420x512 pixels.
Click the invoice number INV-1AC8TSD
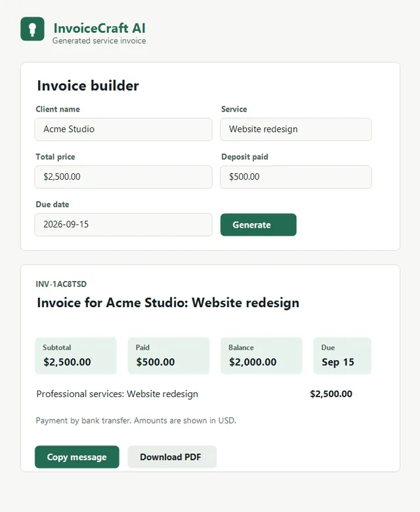click(x=61, y=284)
